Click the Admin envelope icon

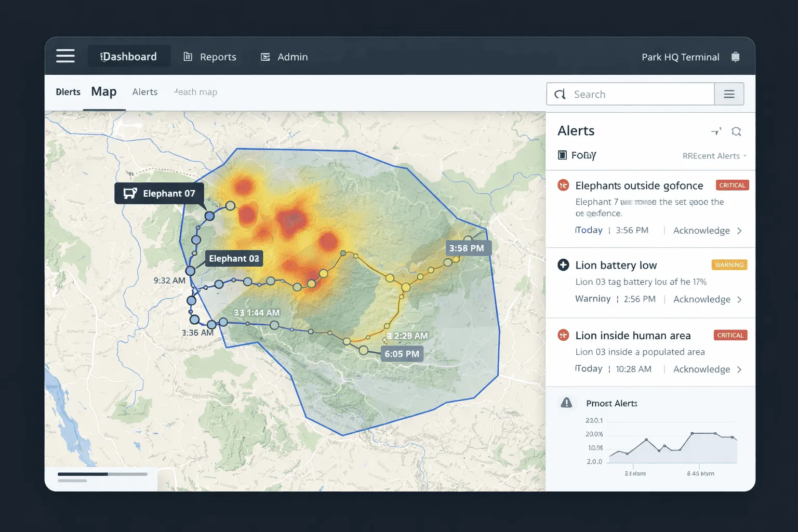pos(265,57)
